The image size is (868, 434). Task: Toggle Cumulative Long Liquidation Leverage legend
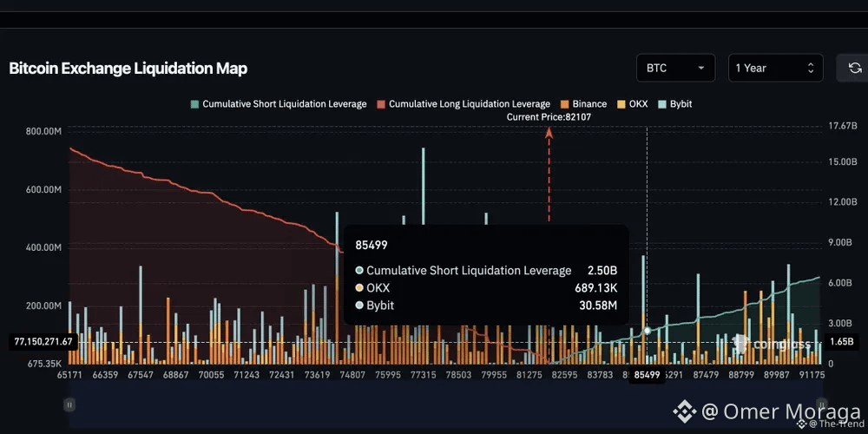pos(464,104)
